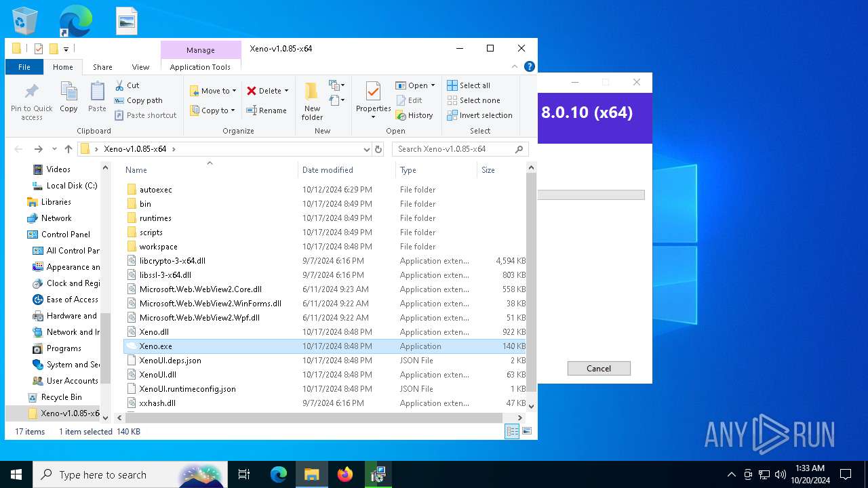Open the Quick Access Toolbar customize dropdown
The width and height of the screenshot is (868, 488).
[x=66, y=49]
